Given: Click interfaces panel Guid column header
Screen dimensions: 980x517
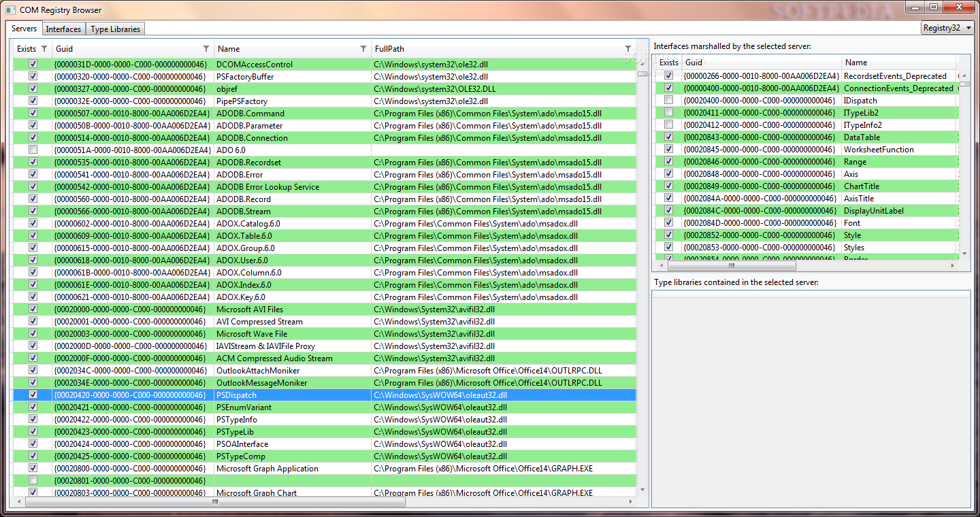Looking at the screenshot, I should 762,63.
